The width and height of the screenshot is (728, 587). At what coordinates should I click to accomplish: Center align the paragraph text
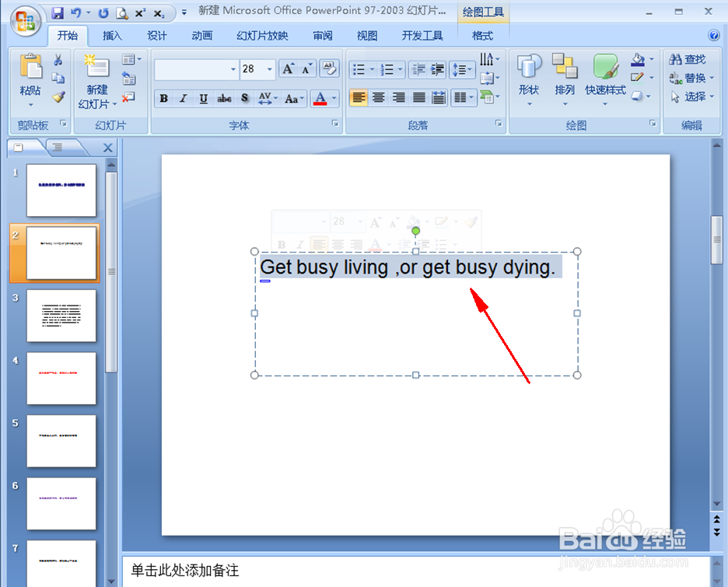379,97
